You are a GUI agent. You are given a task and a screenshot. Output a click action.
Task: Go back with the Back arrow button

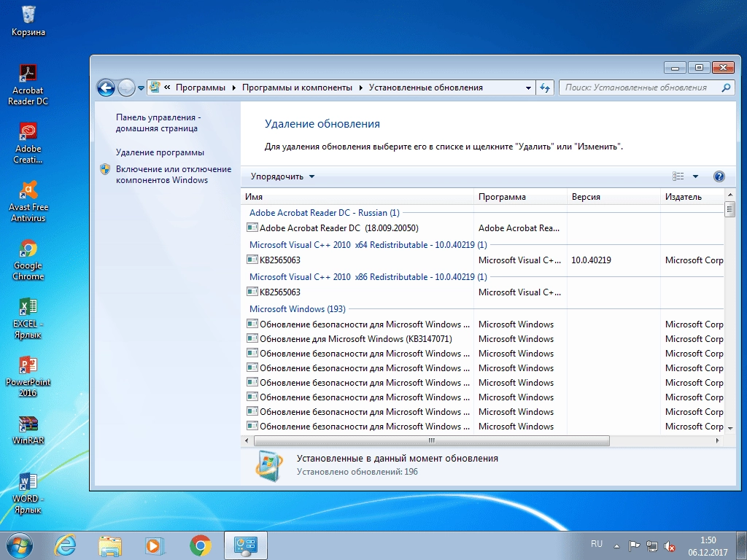click(x=106, y=87)
